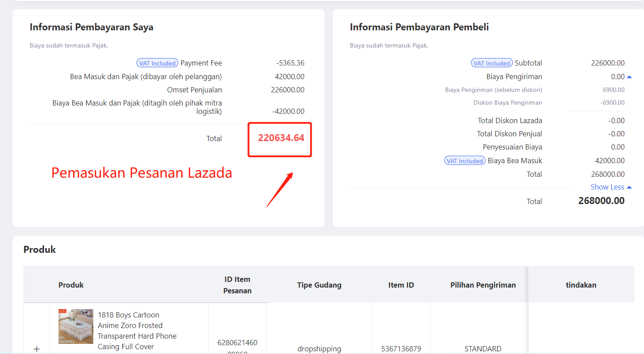Click the VAT Included badge beside Subtotal
Screen dimensions: 644x354
pyautogui.click(x=492, y=63)
